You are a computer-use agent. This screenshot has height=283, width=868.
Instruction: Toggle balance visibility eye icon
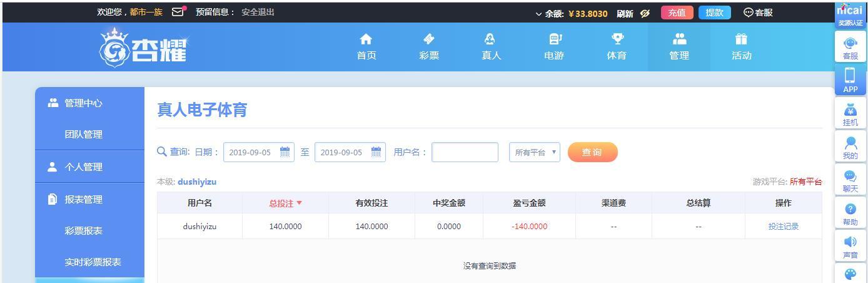tap(645, 13)
